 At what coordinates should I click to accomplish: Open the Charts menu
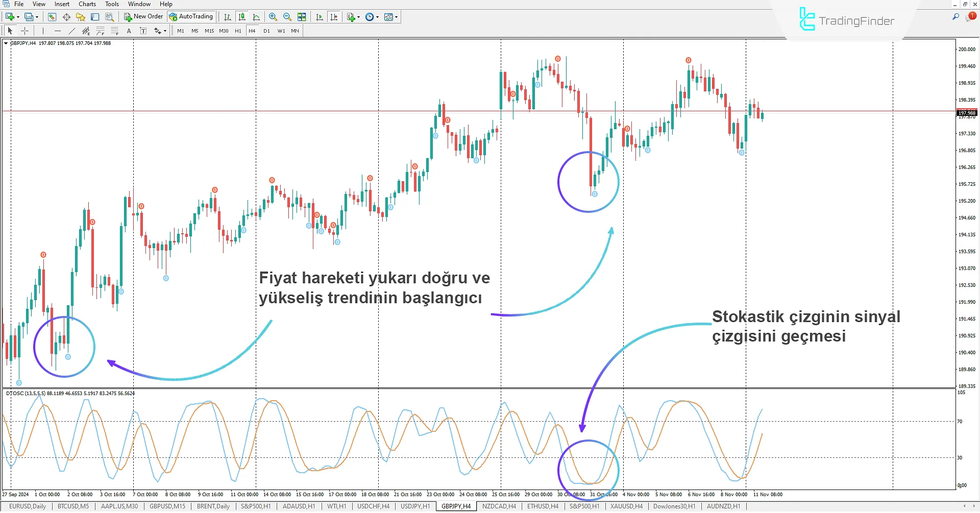coord(87,4)
